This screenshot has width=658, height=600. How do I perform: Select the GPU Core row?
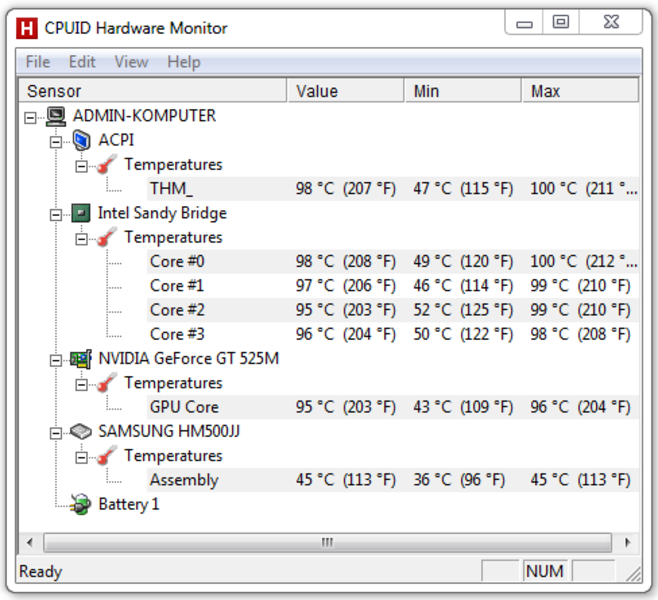(x=393, y=407)
